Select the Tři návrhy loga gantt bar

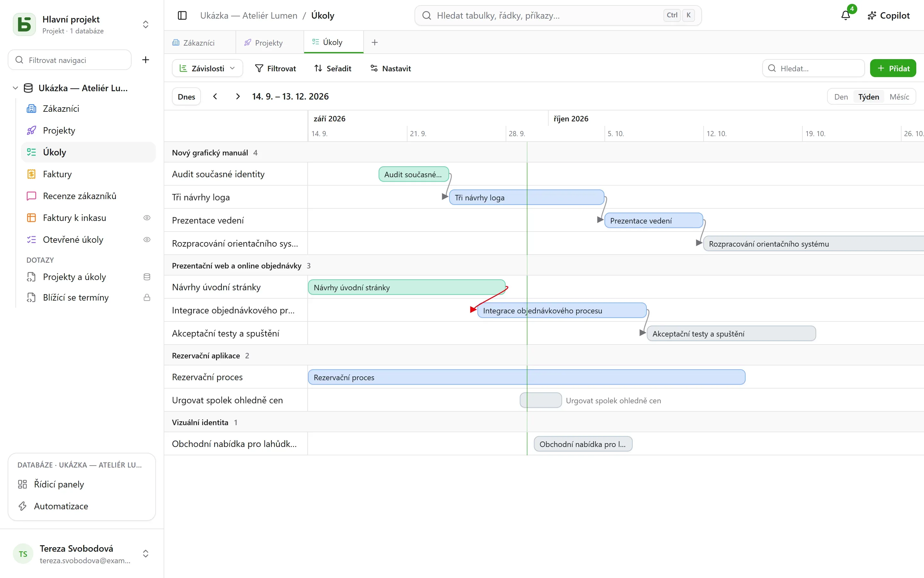526,197
